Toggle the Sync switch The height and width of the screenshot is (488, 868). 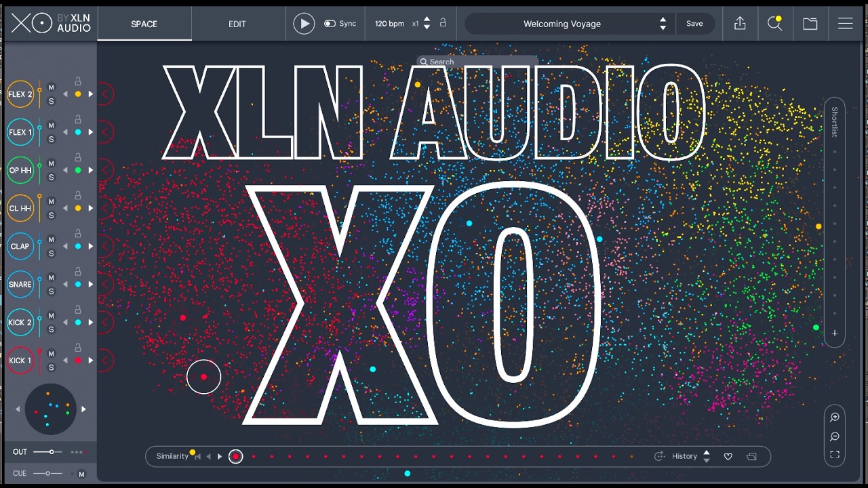330,24
